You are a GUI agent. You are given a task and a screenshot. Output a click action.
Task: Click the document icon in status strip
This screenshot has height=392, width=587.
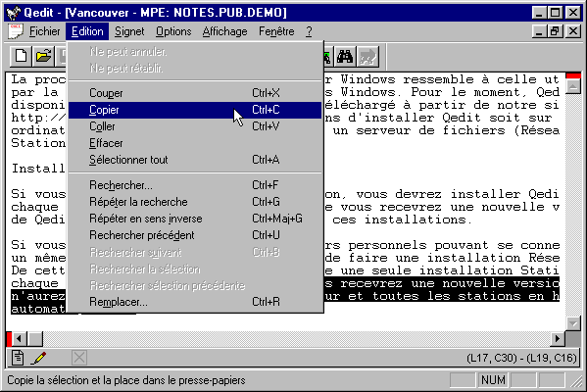pos(18,358)
